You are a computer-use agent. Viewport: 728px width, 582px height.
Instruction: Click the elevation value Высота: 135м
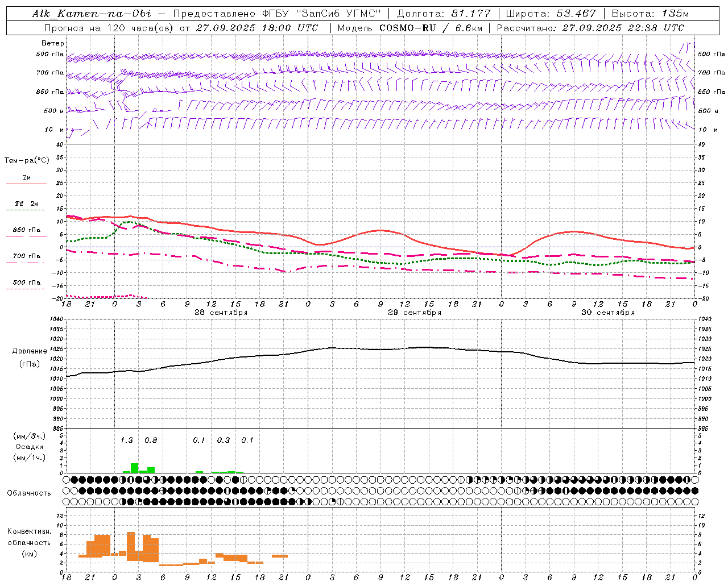(650, 14)
